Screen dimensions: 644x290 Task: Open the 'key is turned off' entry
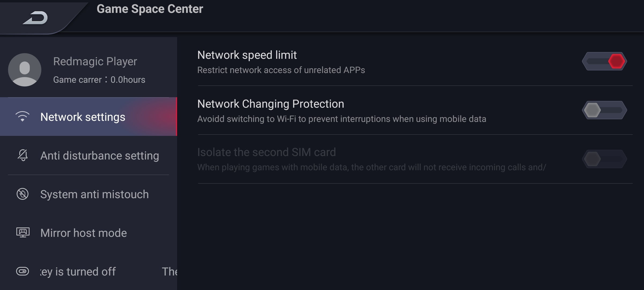tap(78, 272)
